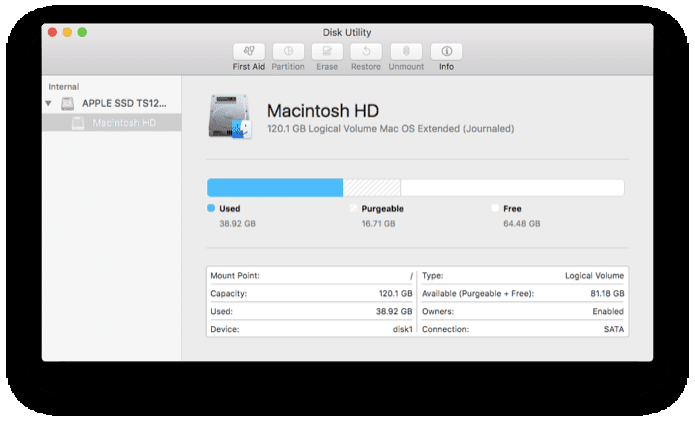Click the blue Used legend swatch

pyautogui.click(x=211, y=208)
